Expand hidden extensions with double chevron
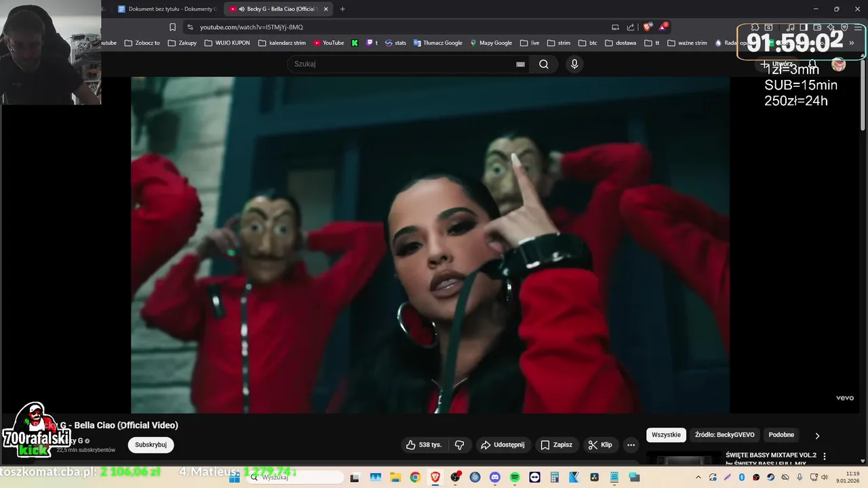This screenshot has width=868, height=488. [852, 43]
